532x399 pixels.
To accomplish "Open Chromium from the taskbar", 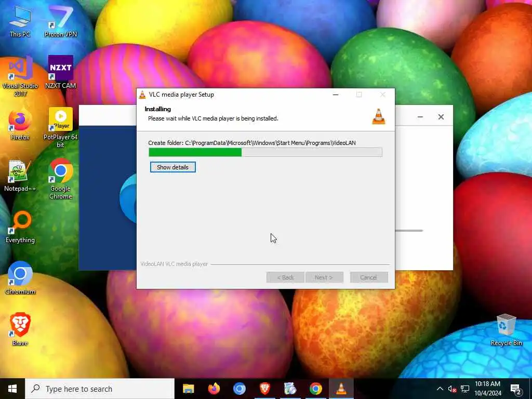I will click(239, 389).
